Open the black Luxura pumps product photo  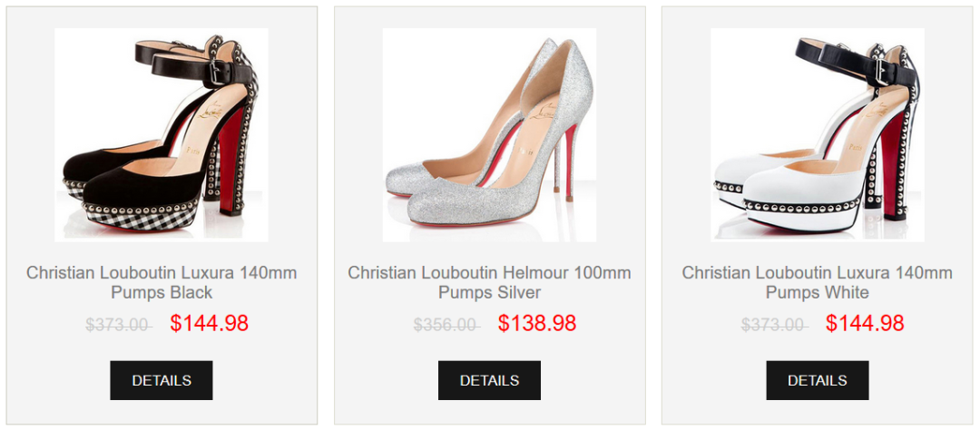pyautogui.click(x=162, y=134)
